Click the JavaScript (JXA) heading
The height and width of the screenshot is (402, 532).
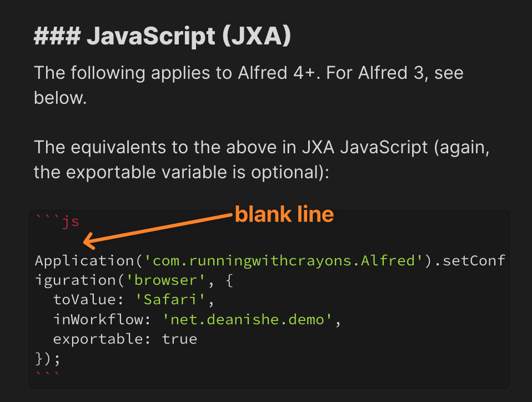[x=161, y=36]
